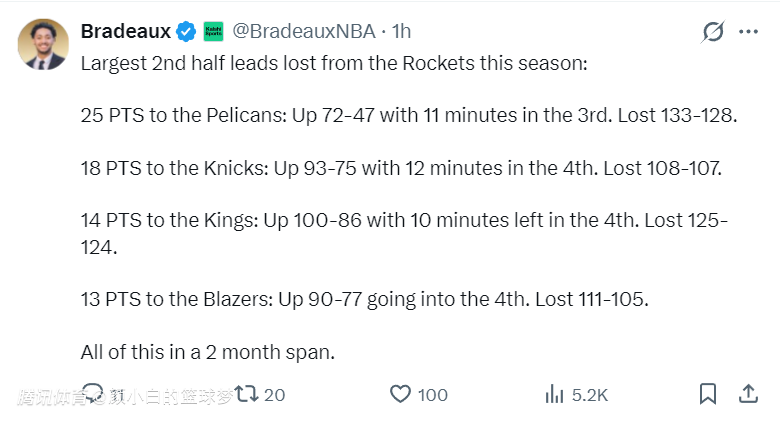The height and width of the screenshot is (421, 780).
Task: Reply to the post with the comment icon
Action: (x=93, y=394)
